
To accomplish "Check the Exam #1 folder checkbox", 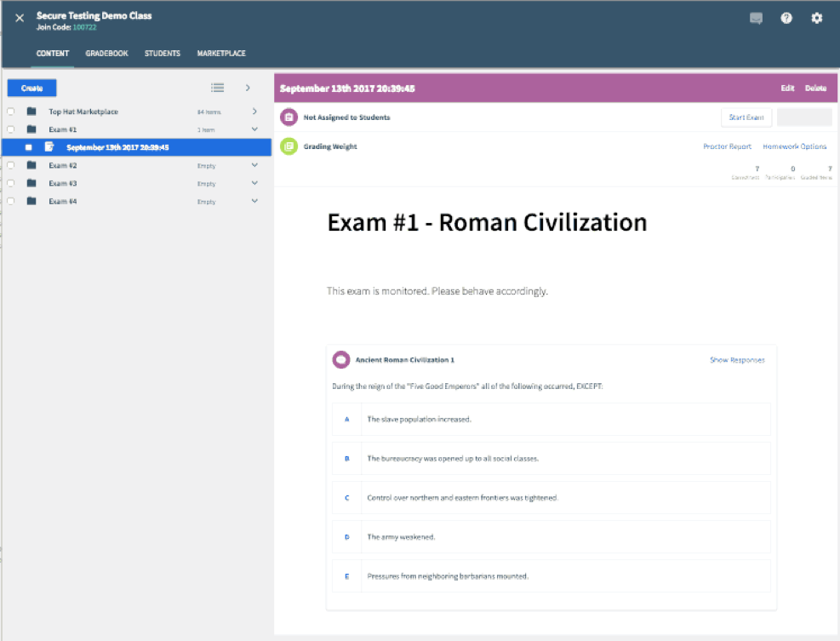I will pos(11,129).
